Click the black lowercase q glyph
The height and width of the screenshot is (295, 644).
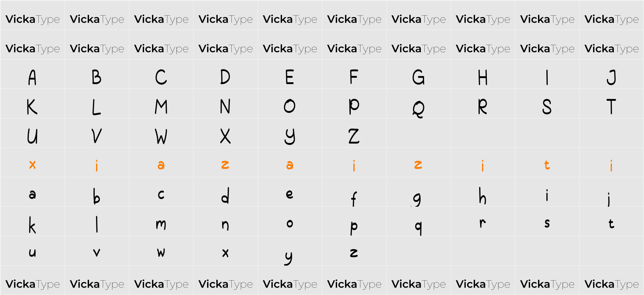pyautogui.click(x=418, y=227)
